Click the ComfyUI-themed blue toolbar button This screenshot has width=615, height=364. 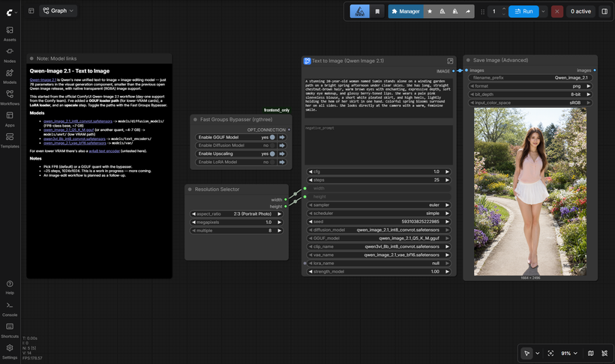[x=360, y=11]
